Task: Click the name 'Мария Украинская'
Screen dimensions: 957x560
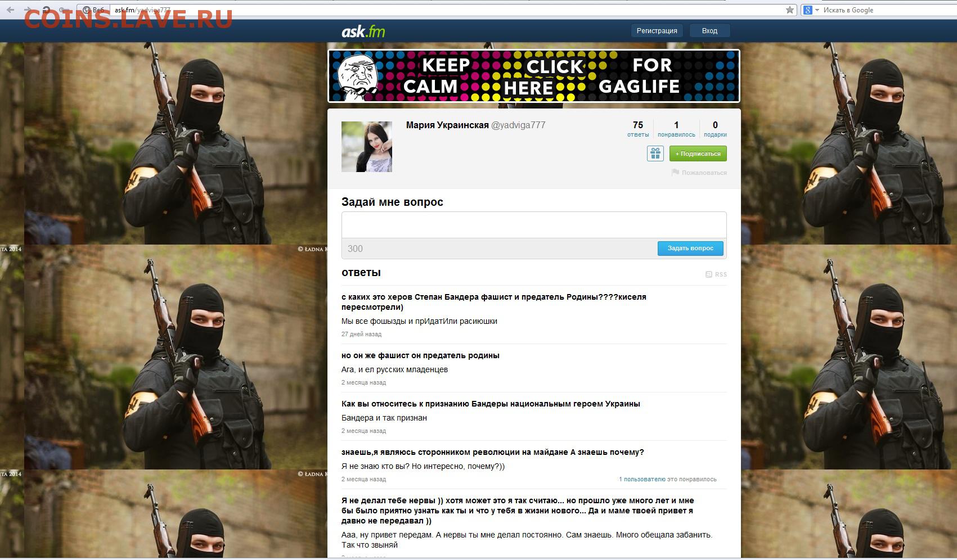Action: coord(447,125)
